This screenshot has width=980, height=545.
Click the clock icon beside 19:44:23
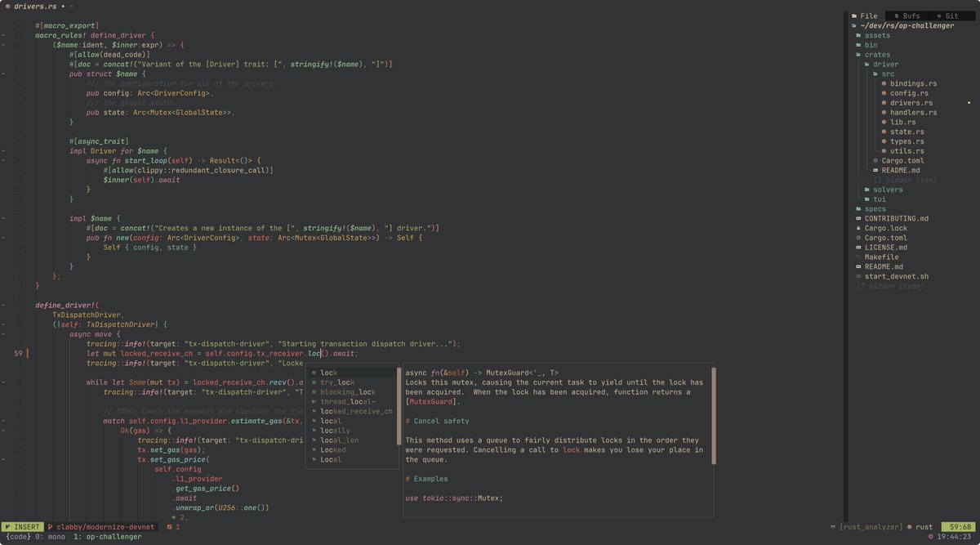pos(930,537)
